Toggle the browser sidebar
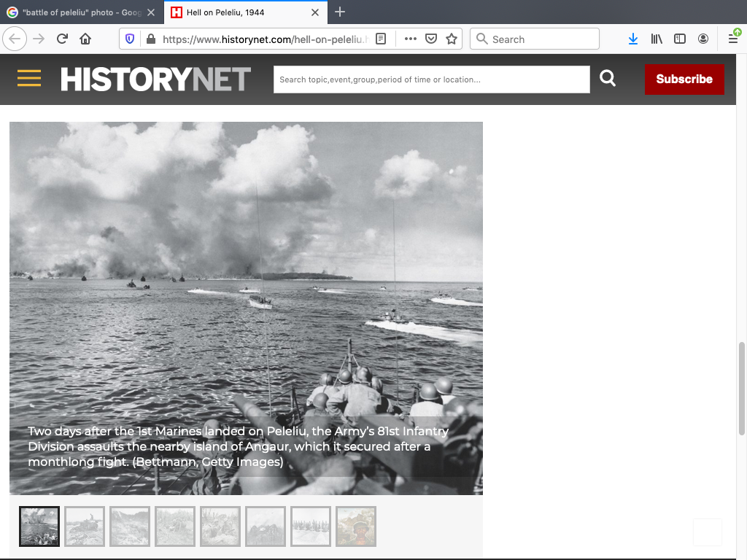The image size is (747, 560). (680, 39)
